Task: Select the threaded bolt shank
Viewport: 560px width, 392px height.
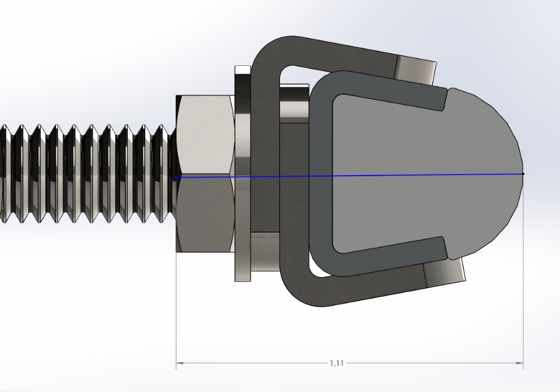Action: (x=89, y=173)
